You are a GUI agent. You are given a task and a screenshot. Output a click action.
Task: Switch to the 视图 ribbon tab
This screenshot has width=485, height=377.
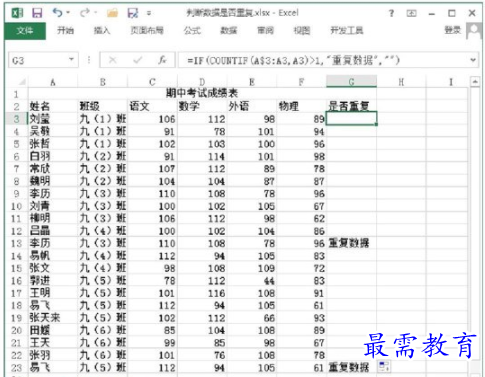click(x=302, y=31)
